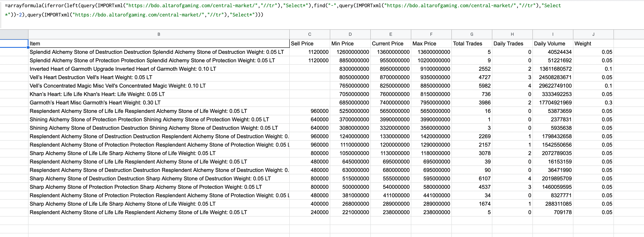Select column D header
This screenshot has height=237, width=644.
tap(350, 34)
